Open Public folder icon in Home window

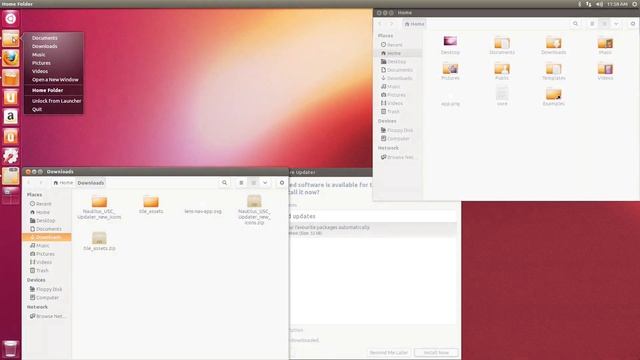[x=502, y=71]
